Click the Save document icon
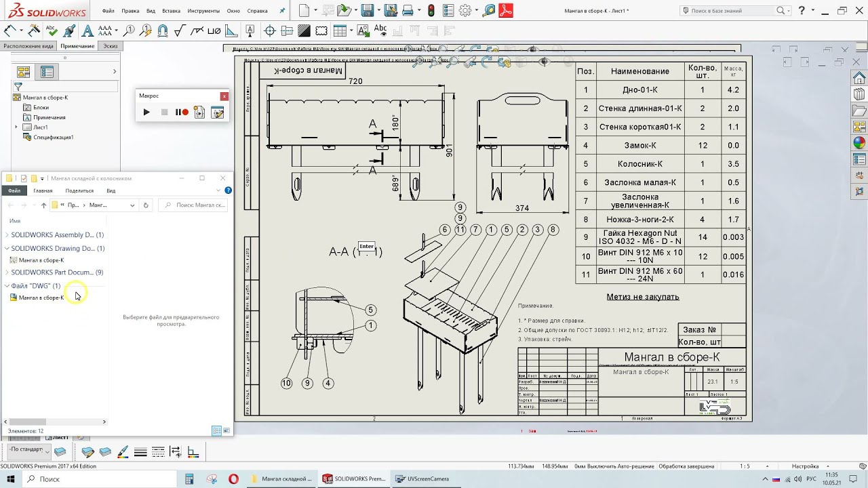Screen dimensions: 868x488 (x=368, y=10)
